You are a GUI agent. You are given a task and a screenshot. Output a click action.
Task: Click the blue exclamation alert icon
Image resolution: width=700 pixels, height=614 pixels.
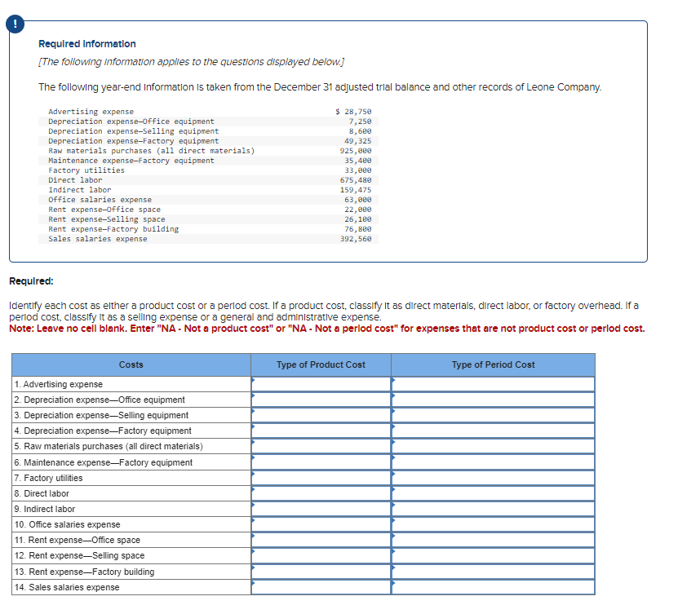pyautogui.click(x=16, y=24)
